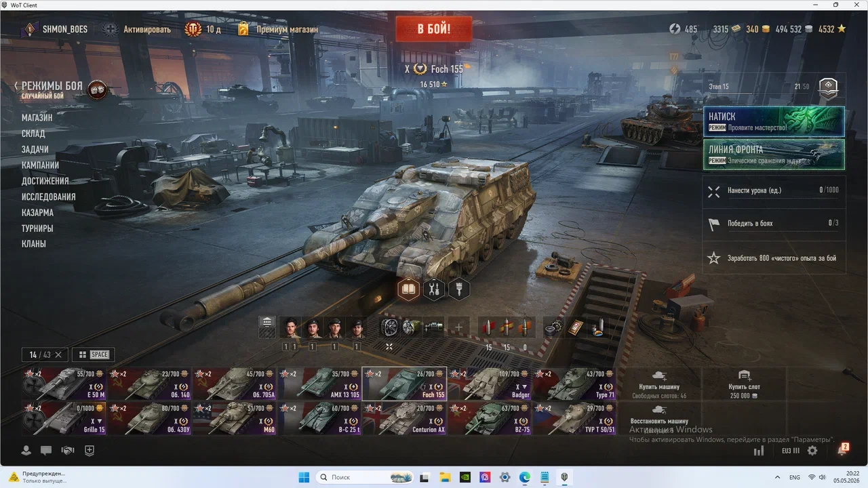Open the second equipment slot
Screen dimensions: 868x488
[x=412, y=327]
